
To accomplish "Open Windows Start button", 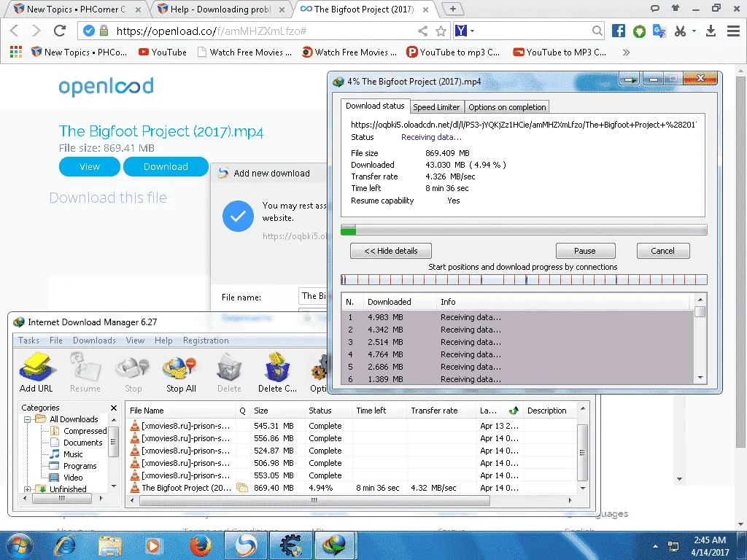I will click(19, 545).
